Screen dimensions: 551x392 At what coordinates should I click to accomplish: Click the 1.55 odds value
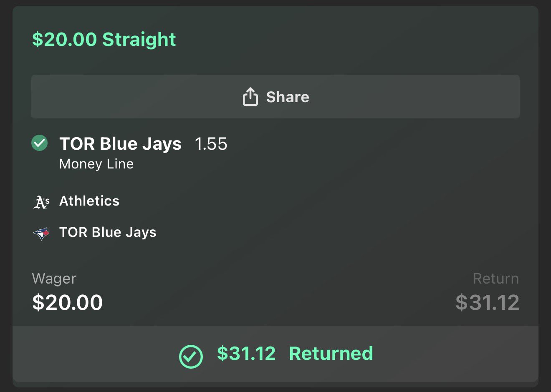(x=211, y=144)
